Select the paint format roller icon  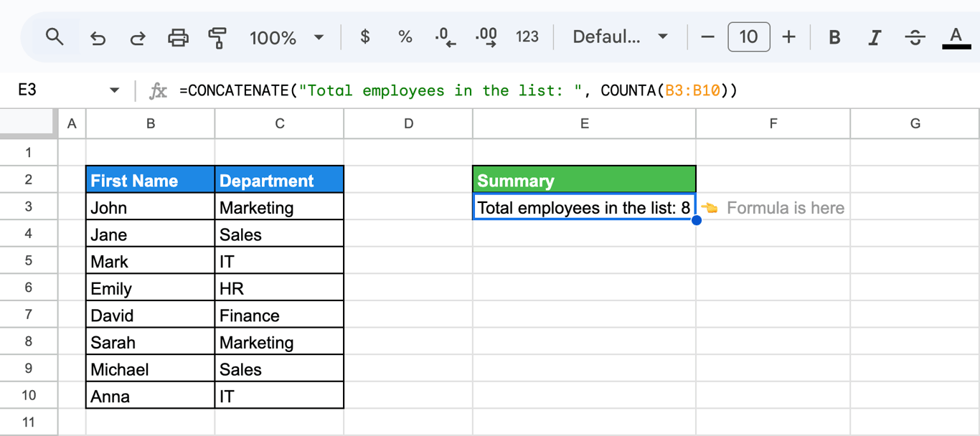click(x=217, y=37)
